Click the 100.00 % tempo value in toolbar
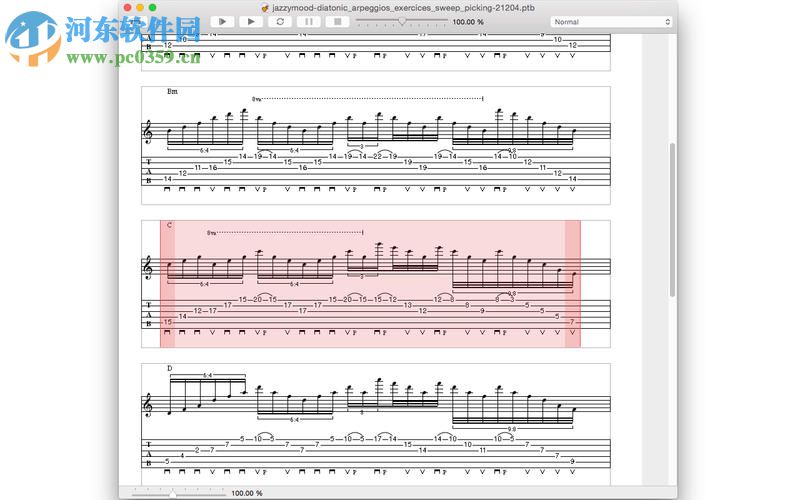 pos(468,22)
